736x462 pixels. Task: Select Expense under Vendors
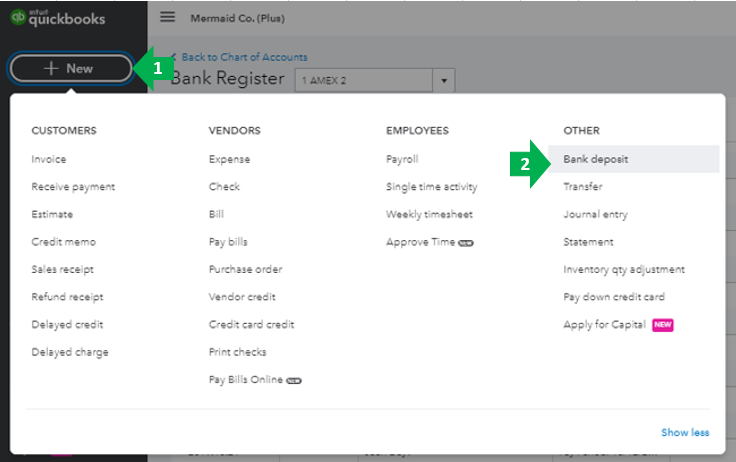pyautogui.click(x=230, y=159)
